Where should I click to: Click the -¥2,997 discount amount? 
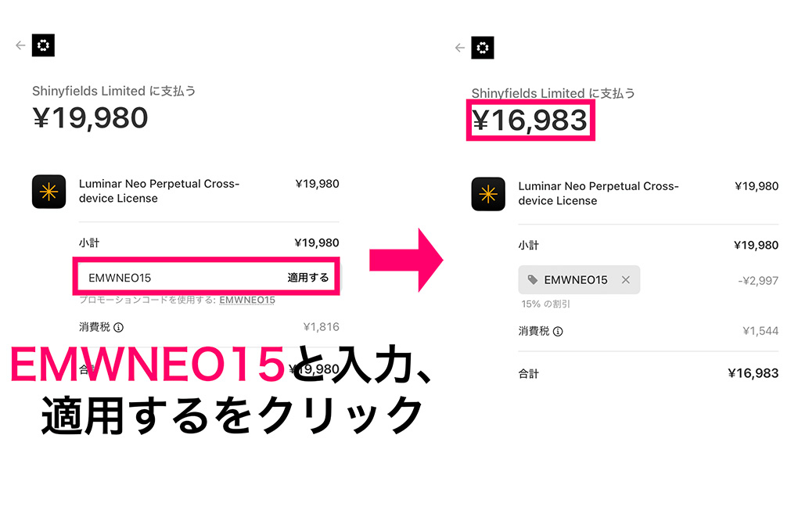pyautogui.click(x=760, y=279)
